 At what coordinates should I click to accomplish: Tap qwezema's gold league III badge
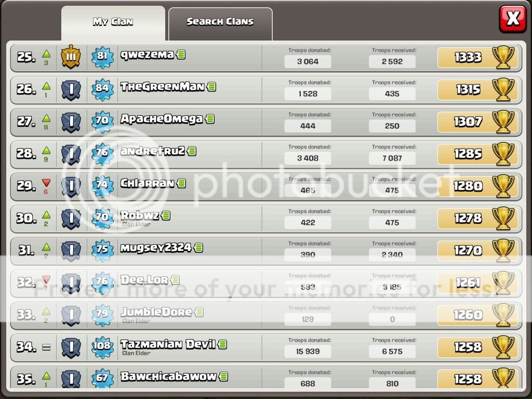(x=71, y=57)
